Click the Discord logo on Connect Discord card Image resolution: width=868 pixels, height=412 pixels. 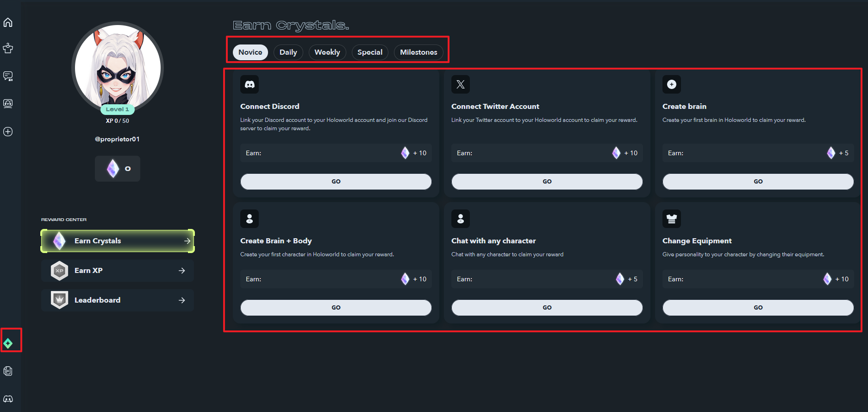[x=250, y=84]
